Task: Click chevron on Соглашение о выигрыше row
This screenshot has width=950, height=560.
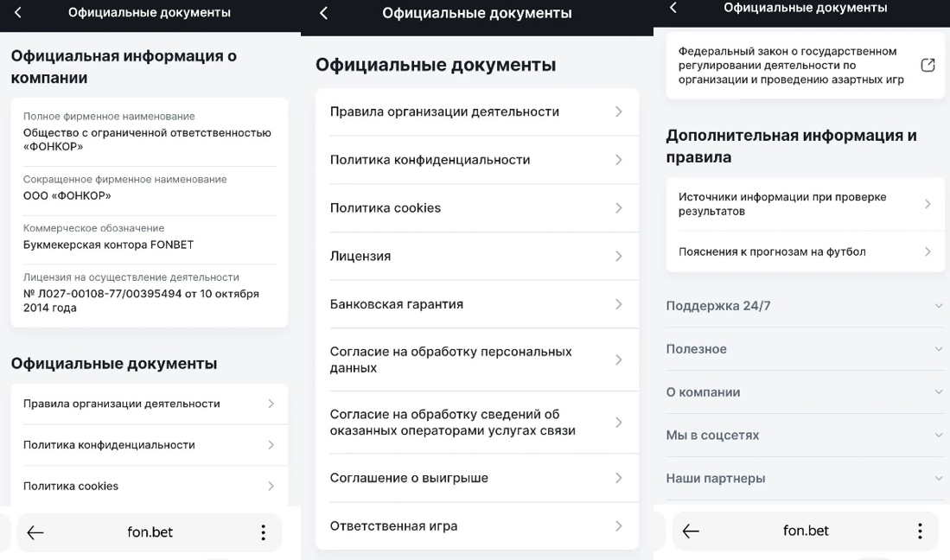Action: 619,478
